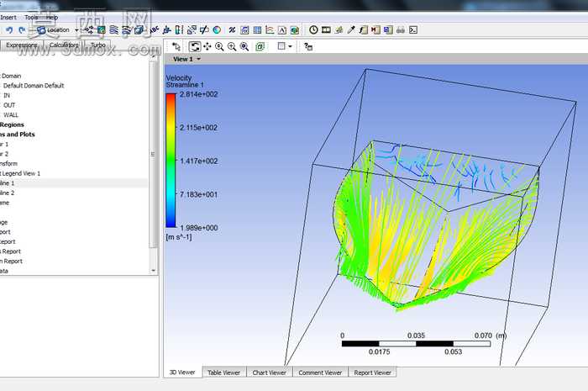Insert a Streamline object
Viewport: 588px width, 391px height.
click(x=113, y=30)
